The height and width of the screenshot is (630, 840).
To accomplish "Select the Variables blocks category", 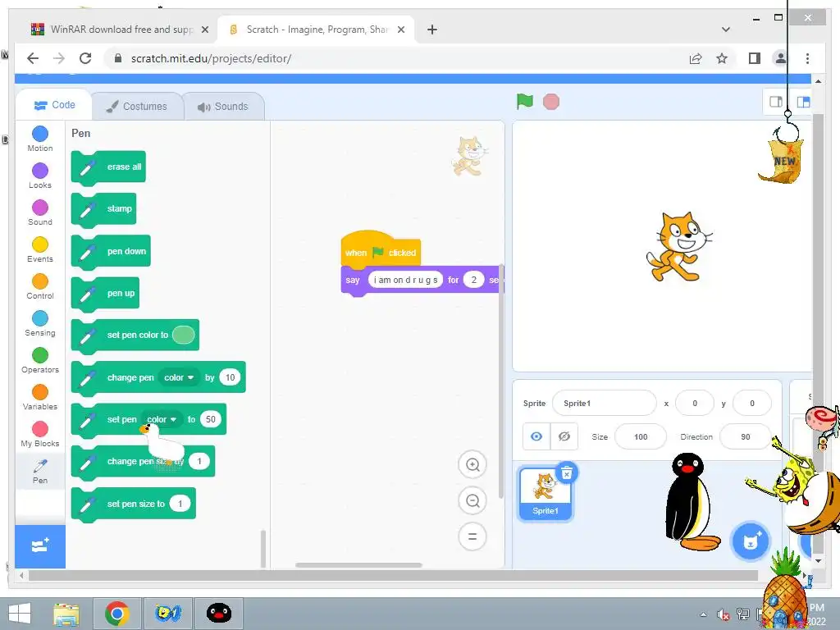I will point(40,398).
